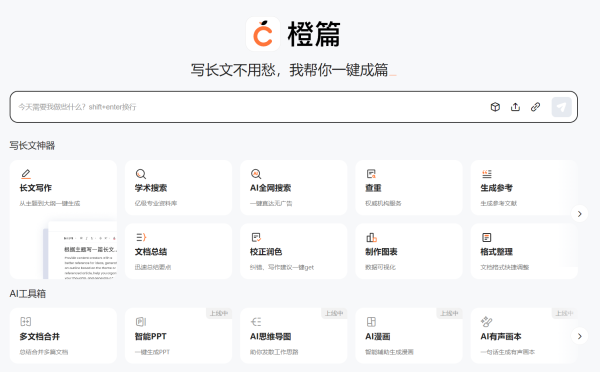Viewport: 600px width, 372px height.
Task: Click the link icon in the input box
Action: [535, 107]
